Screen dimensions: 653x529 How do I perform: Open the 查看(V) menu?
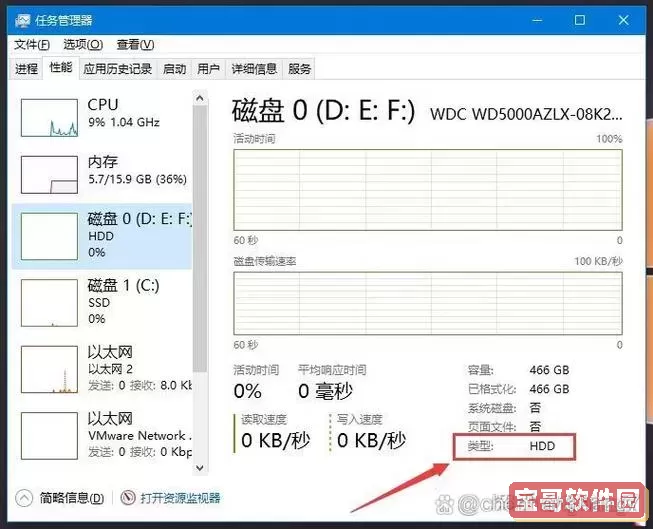pos(135,44)
